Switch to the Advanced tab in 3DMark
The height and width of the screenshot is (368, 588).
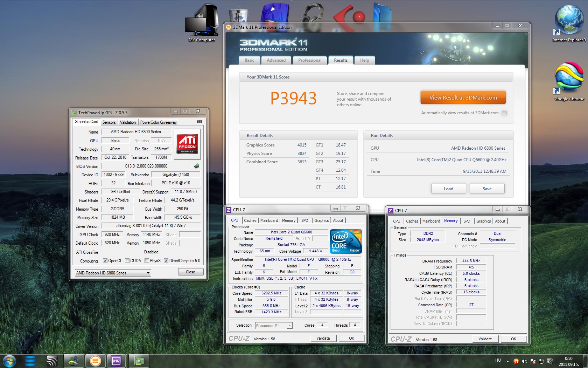coord(276,60)
